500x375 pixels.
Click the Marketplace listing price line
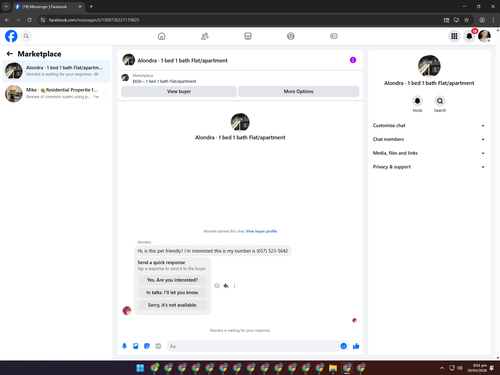point(164,81)
